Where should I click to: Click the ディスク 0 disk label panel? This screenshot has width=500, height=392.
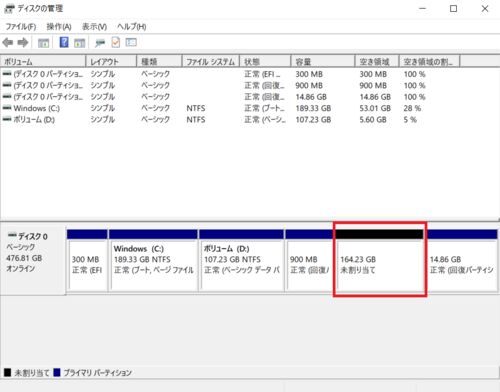tap(33, 260)
